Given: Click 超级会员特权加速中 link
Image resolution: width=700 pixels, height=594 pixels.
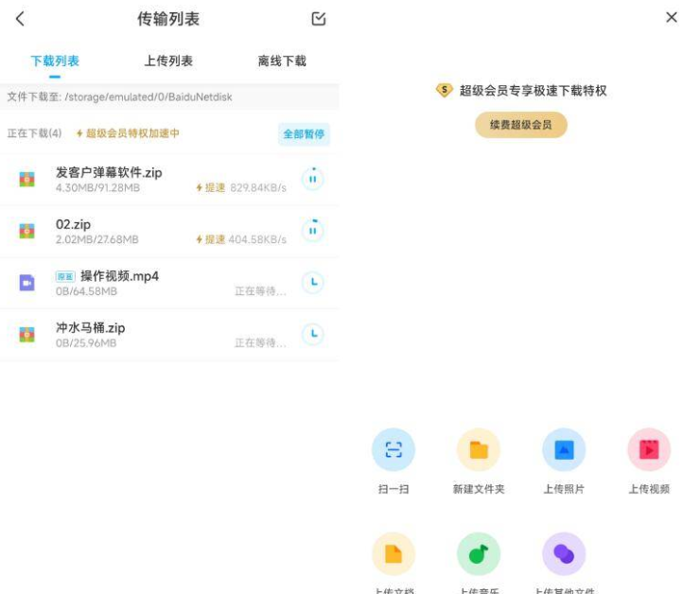Looking at the screenshot, I should click(128, 133).
